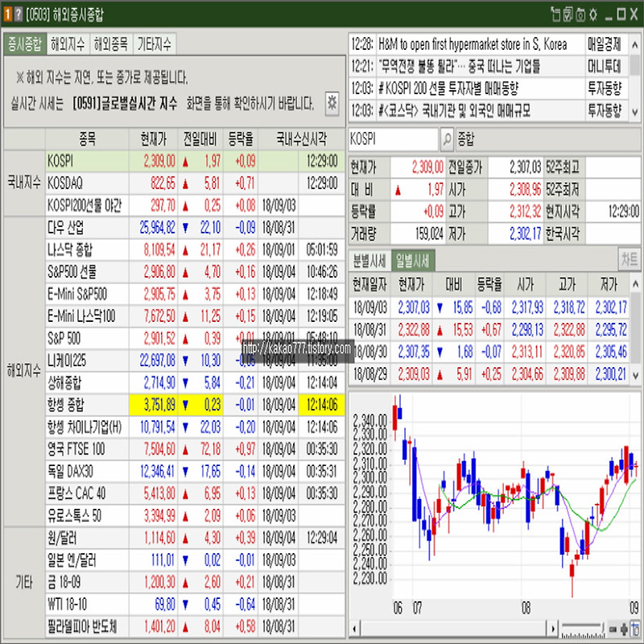The width and height of the screenshot is (644, 644).
Task: Click the 등락율 column header in index table
Action: tap(241, 139)
